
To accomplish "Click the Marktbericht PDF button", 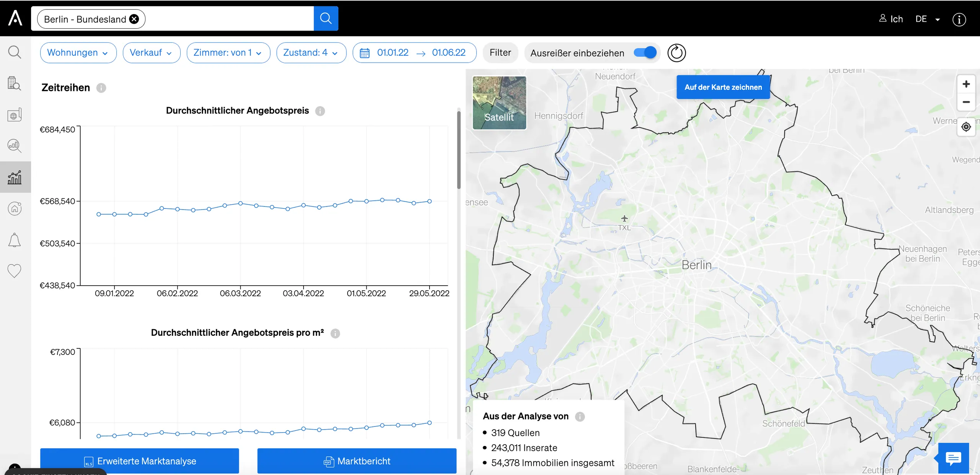I will click(x=357, y=461).
